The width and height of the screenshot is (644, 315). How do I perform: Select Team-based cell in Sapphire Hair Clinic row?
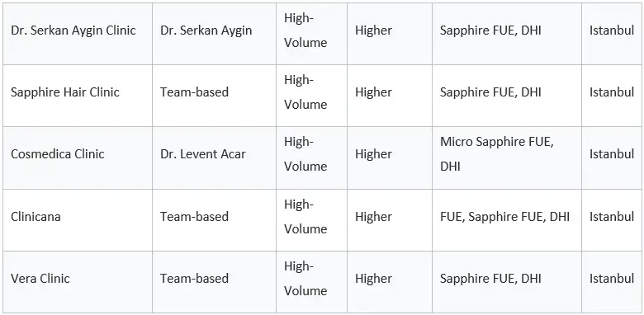[214, 96]
